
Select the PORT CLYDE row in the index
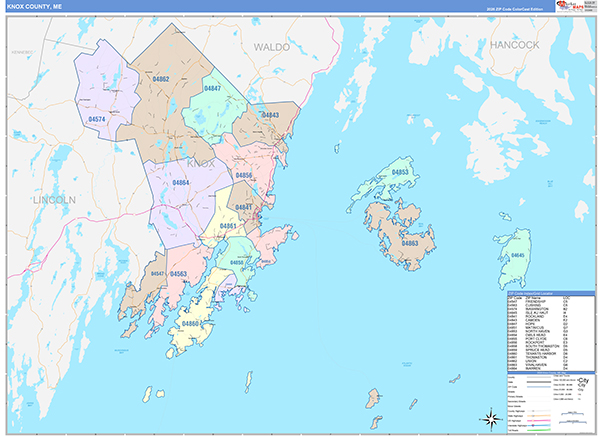click(538, 339)
